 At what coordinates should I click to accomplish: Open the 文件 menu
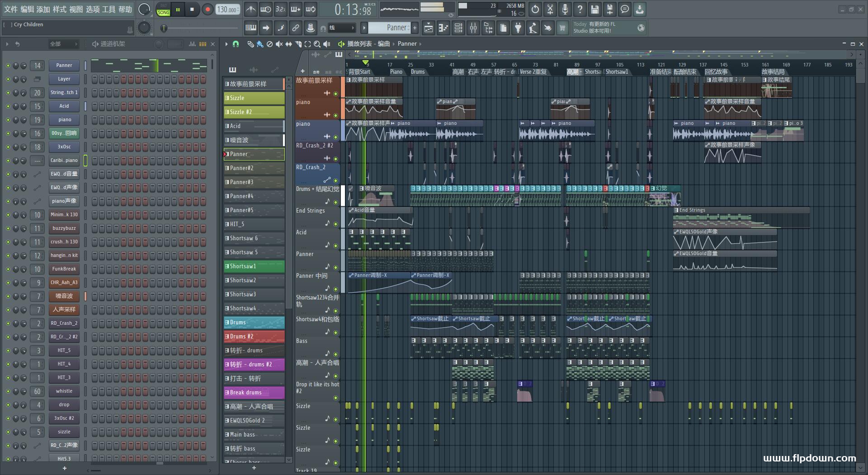pos(11,9)
